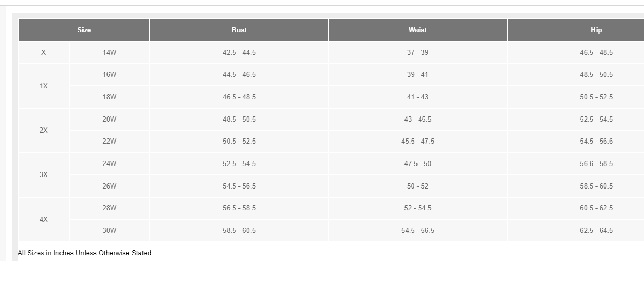This screenshot has width=644, height=294.
Task: Click the 30W size cell
Action: (x=110, y=230)
